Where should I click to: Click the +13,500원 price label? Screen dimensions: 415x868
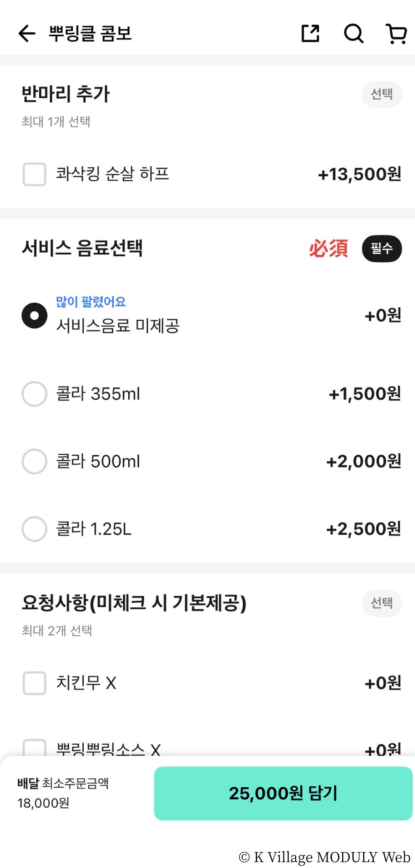pos(359,174)
